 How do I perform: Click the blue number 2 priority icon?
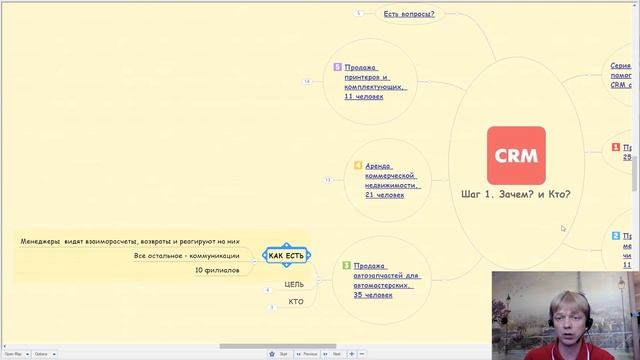[616, 236]
